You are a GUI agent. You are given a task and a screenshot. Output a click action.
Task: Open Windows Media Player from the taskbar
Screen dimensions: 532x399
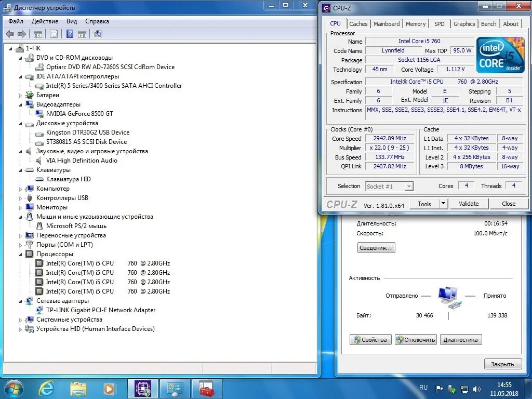click(x=109, y=389)
